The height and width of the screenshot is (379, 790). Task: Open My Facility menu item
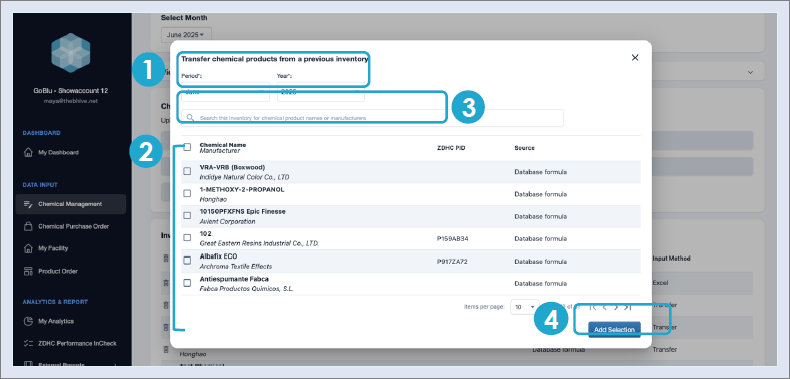(x=71, y=248)
